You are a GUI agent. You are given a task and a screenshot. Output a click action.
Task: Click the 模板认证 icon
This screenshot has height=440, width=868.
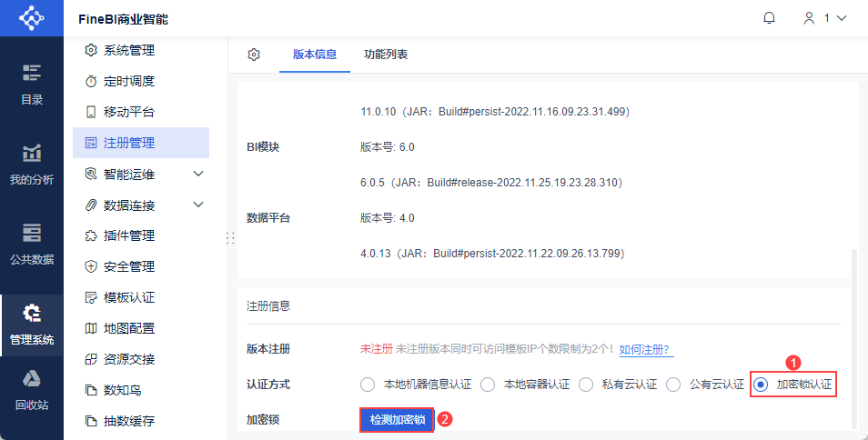click(91, 298)
